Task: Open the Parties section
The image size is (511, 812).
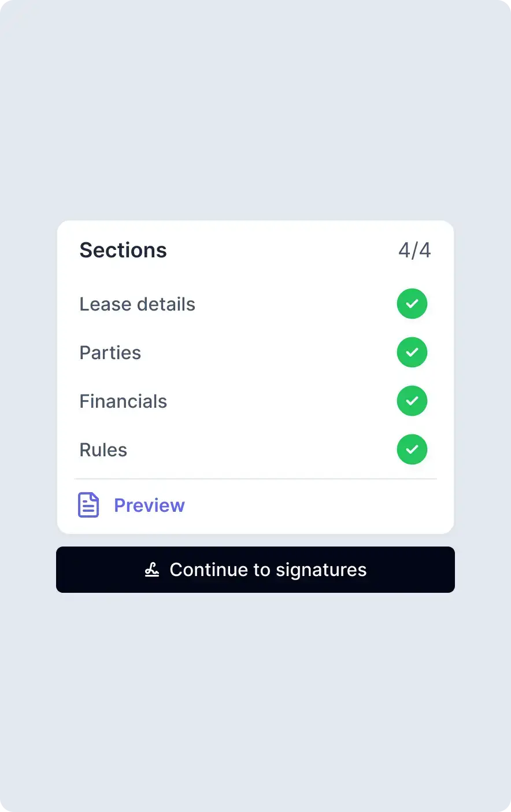Action: pyautogui.click(x=110, y=353)
